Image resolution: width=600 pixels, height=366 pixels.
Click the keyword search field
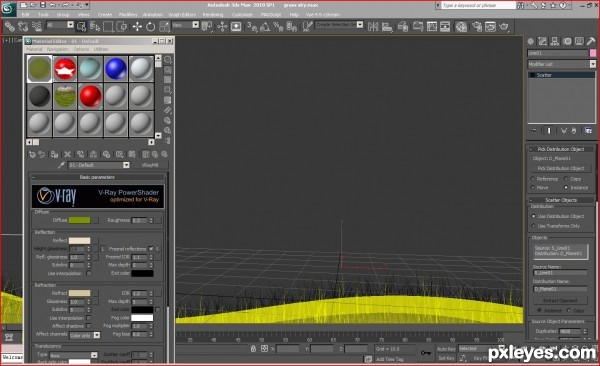(478, 5)
